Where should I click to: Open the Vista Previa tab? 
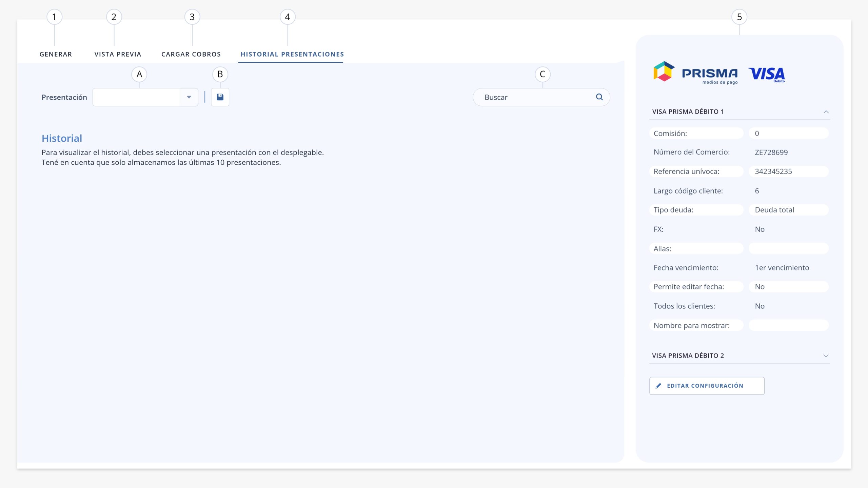pos(118,54)
